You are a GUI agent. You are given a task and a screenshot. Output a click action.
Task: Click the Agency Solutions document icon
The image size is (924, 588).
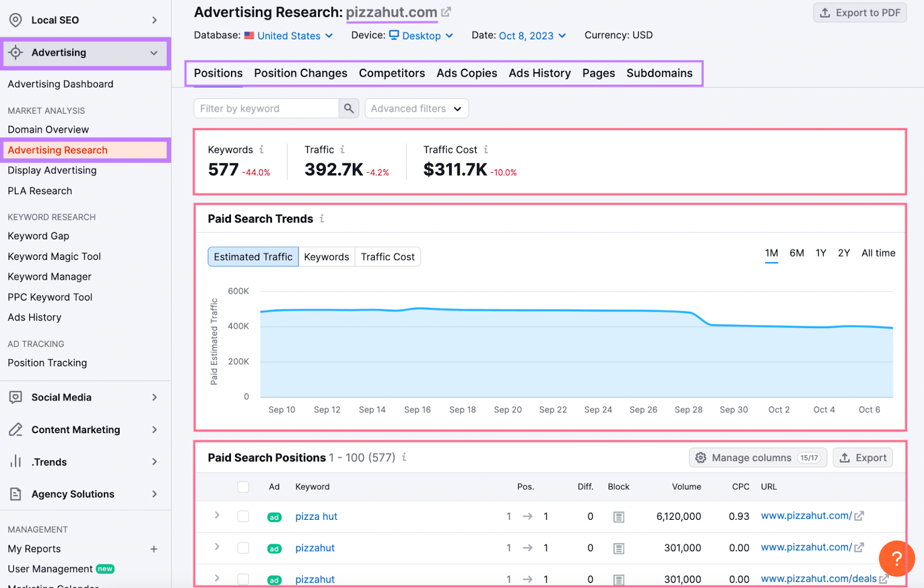[x=16, y=494]
